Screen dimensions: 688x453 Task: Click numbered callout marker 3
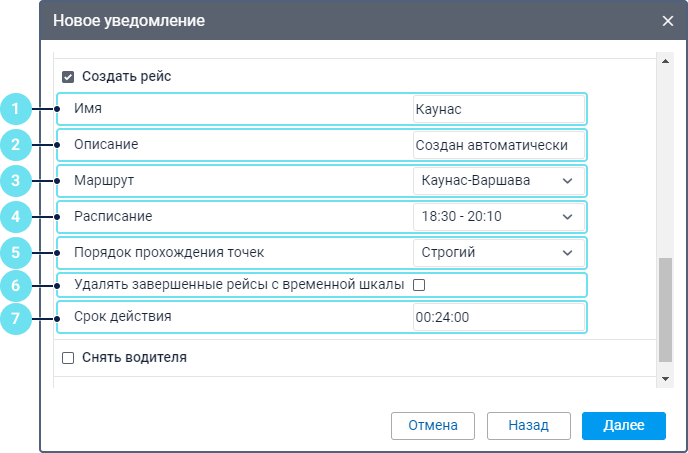click(x=16, y=181)
